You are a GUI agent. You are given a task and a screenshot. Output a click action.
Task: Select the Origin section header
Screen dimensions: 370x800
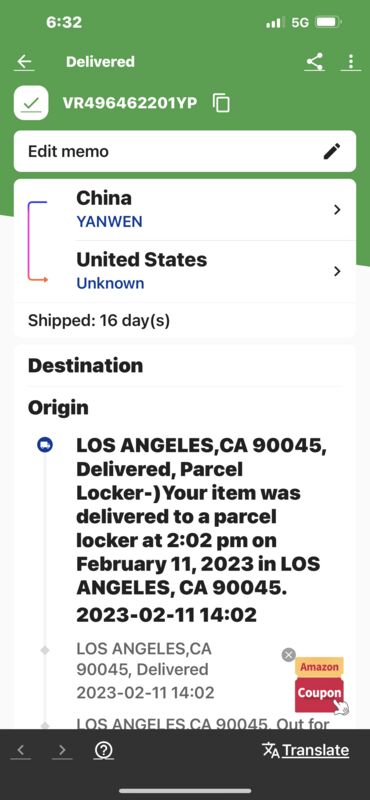click(58, 408)
